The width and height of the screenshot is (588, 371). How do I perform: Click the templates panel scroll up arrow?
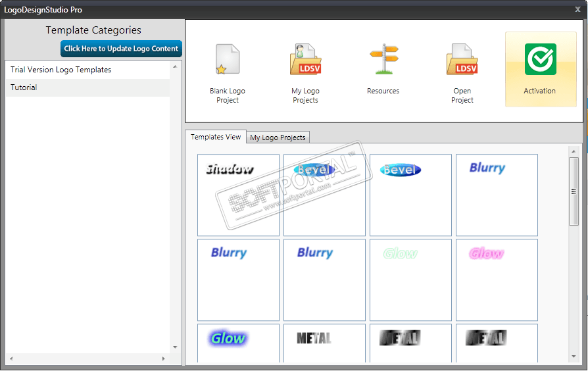pos(574,151)
